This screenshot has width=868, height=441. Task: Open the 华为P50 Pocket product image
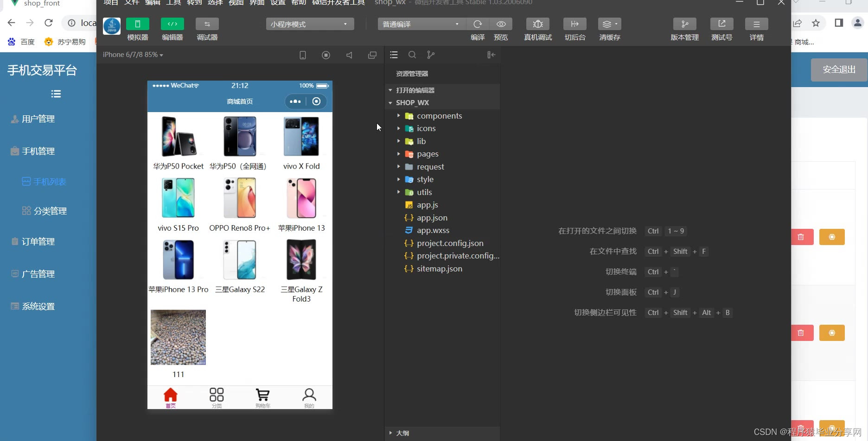point(179,137)
